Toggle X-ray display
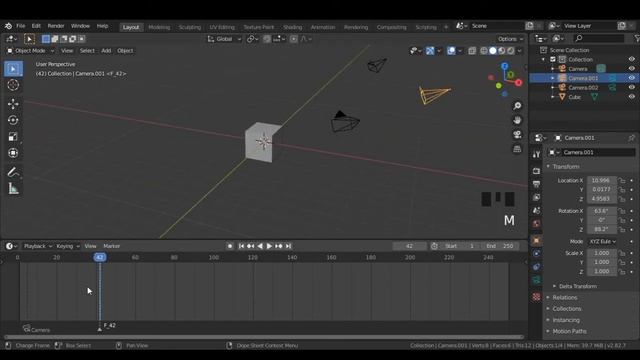 472,51
